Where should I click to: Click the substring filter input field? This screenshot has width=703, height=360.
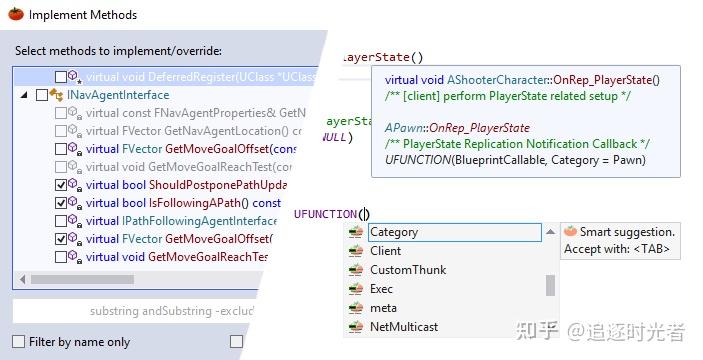[135, 311]
